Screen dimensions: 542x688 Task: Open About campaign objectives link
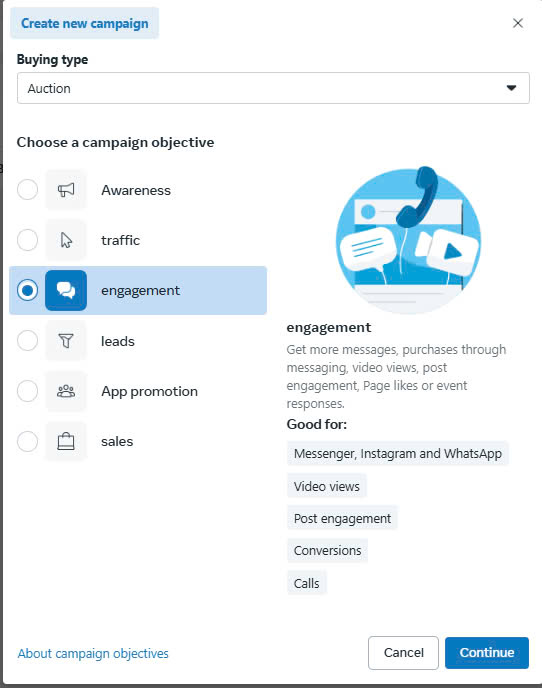point(93,653)
